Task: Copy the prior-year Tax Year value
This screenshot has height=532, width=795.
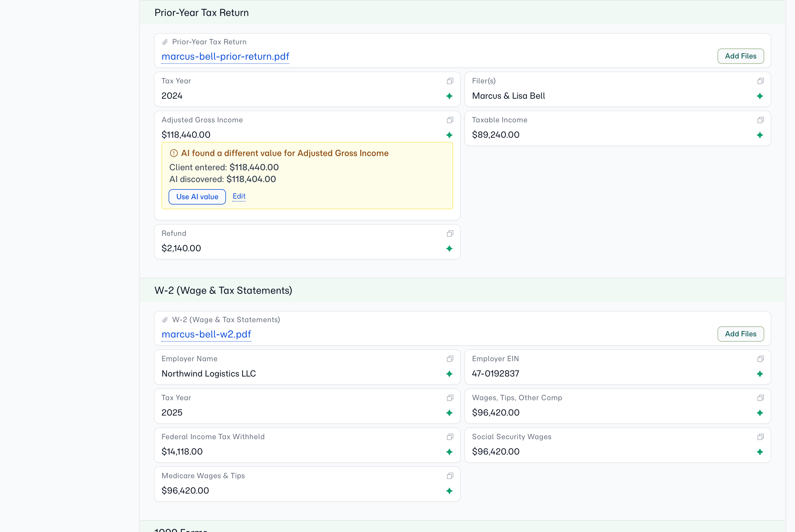Action: (x=450, y=81)
